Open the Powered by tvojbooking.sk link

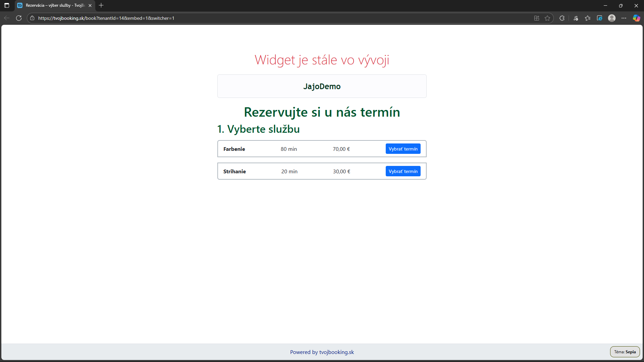coord(322,352)
